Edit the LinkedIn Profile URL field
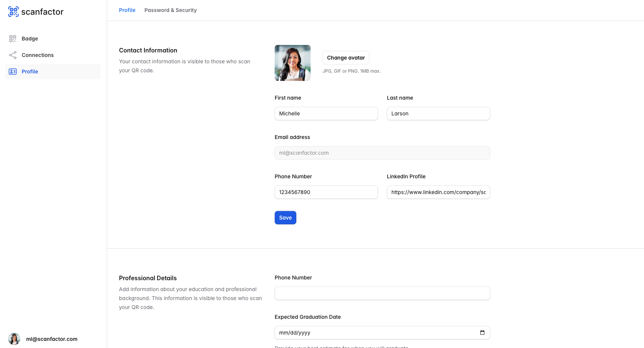Screen dimensions: 644x348 [438, 192]
